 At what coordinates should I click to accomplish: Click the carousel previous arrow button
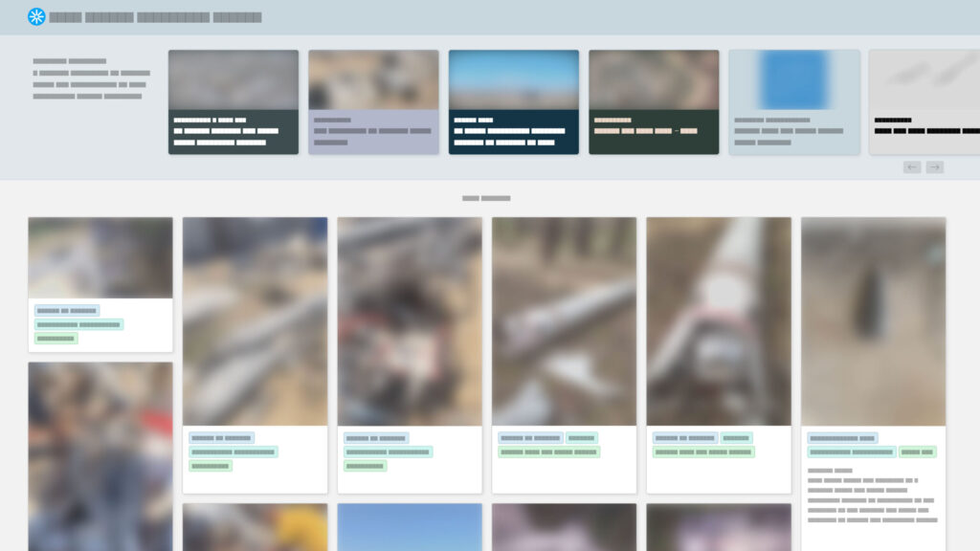tap(912, 167)
